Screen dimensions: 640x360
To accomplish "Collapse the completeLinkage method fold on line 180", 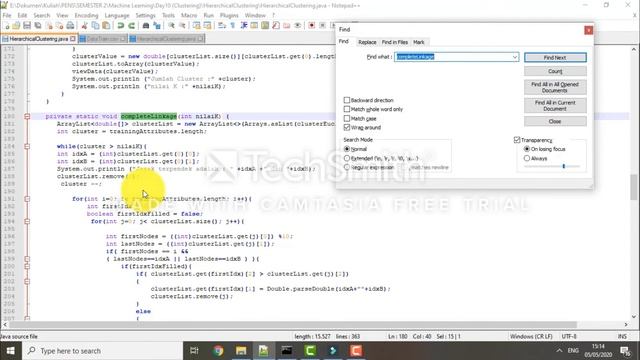I will tap(27, 116).
